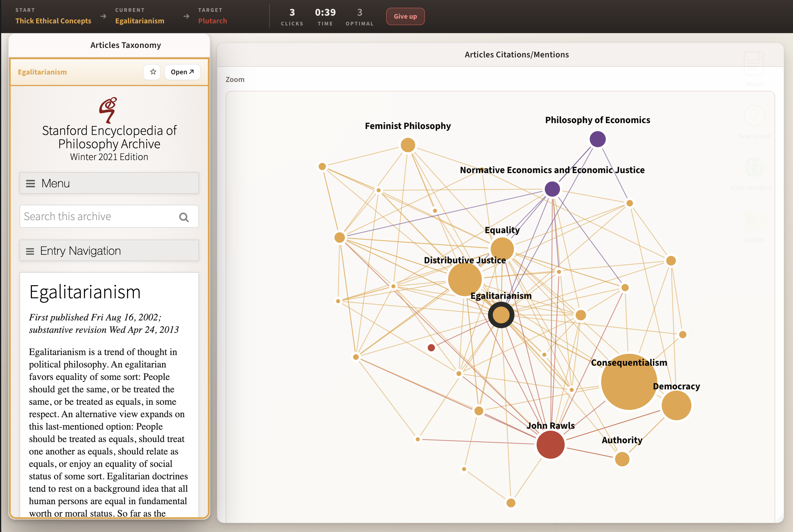This screenshot has width=793, height=532.
Task: Click the small unlabeled red node
Action: [431, 348]
